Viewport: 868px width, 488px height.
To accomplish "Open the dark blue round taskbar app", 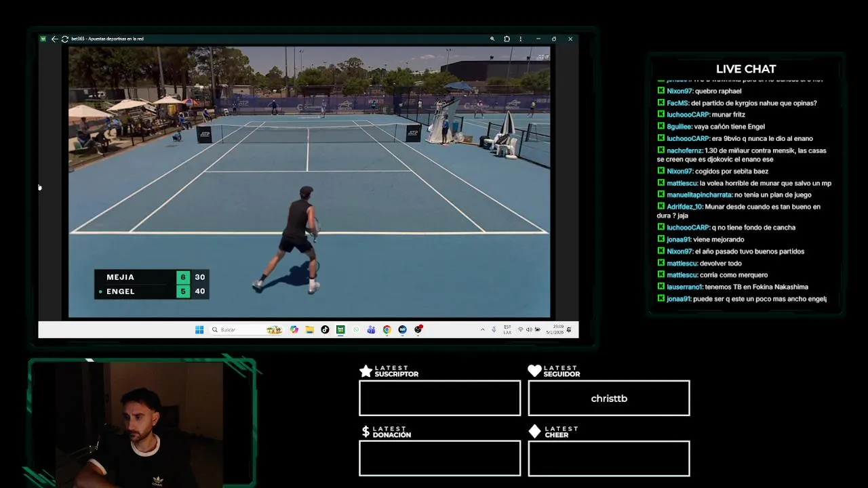I will (402, 329).
